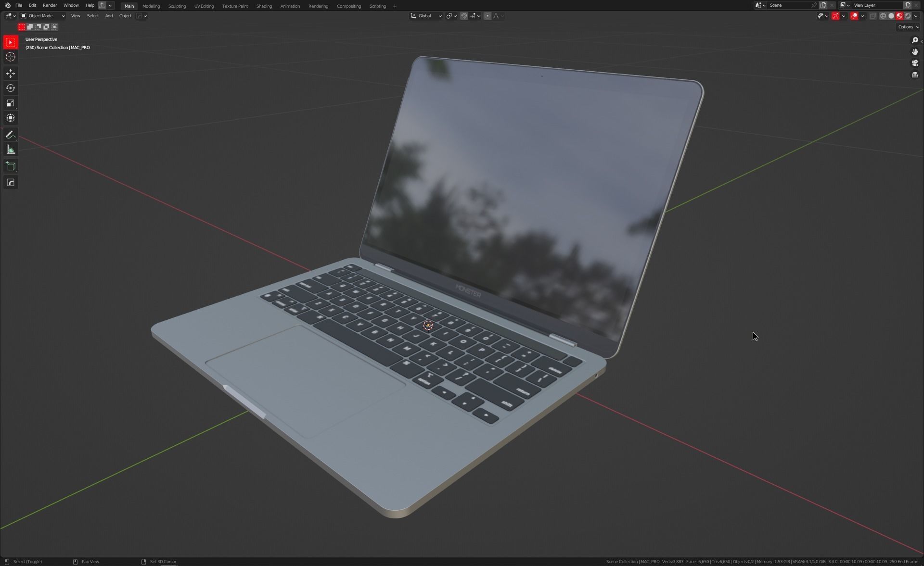Click the Scene name field
This screenshot has width=924, height=566.
coord(788,5)
